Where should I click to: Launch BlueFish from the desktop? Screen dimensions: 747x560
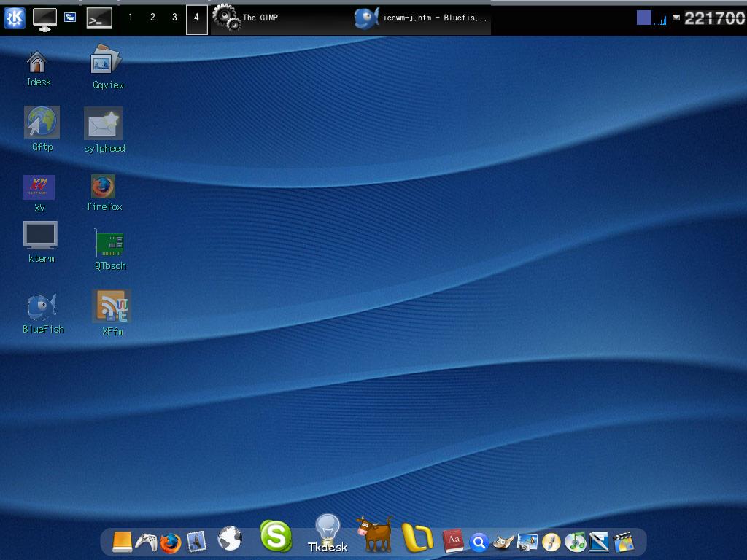tap(40, 306)
